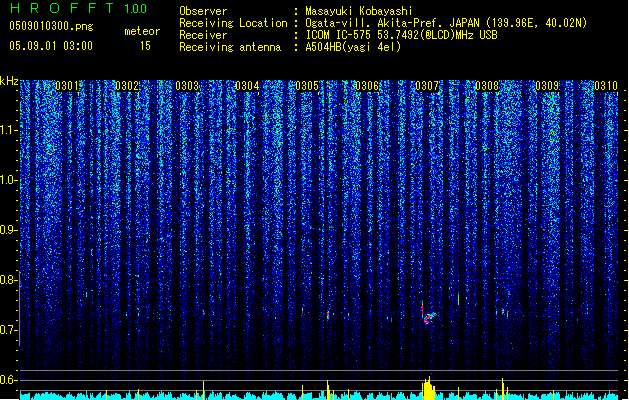Click the 0309 time marker

(547, 86)
